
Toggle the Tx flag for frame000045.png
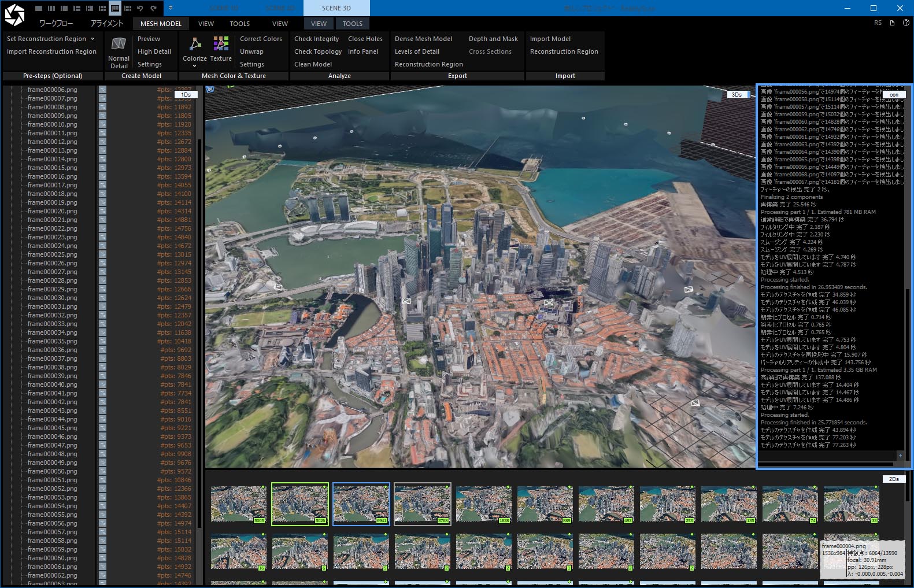(x=102, y=428)
